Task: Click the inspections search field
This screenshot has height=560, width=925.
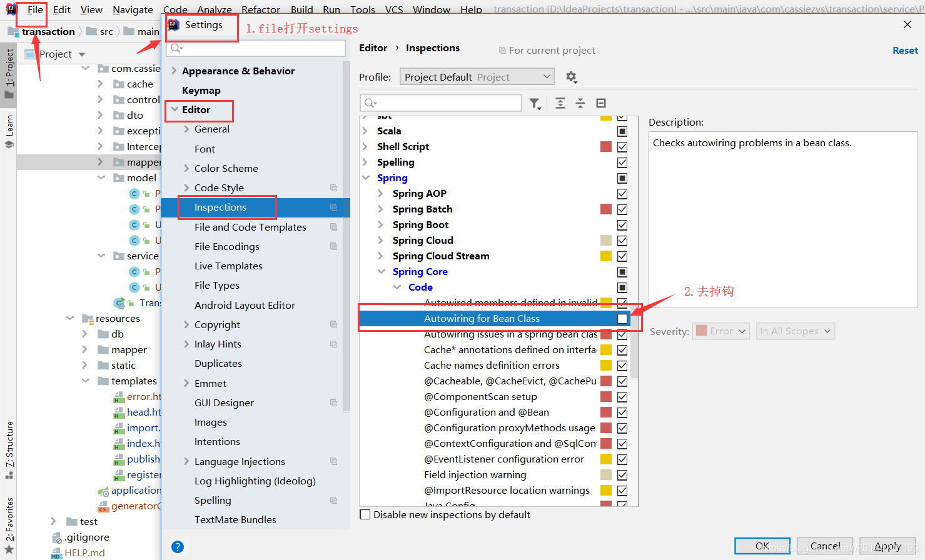Action: pos(440,102)
